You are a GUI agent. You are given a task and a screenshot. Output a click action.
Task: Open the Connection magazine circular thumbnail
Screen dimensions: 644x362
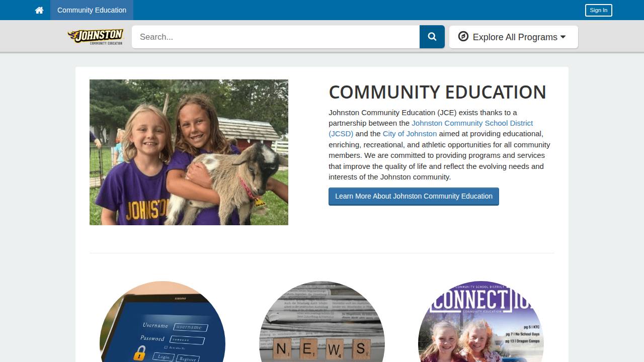481,322
